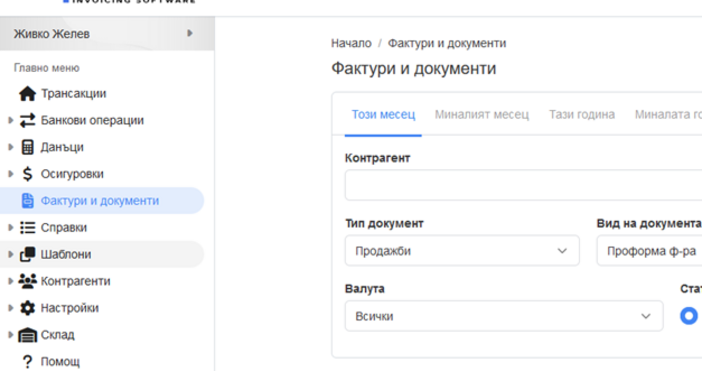Click the warehouse icon for Склад
The image size is (702, 371).
pyautogui.click(x=27, y=335)
